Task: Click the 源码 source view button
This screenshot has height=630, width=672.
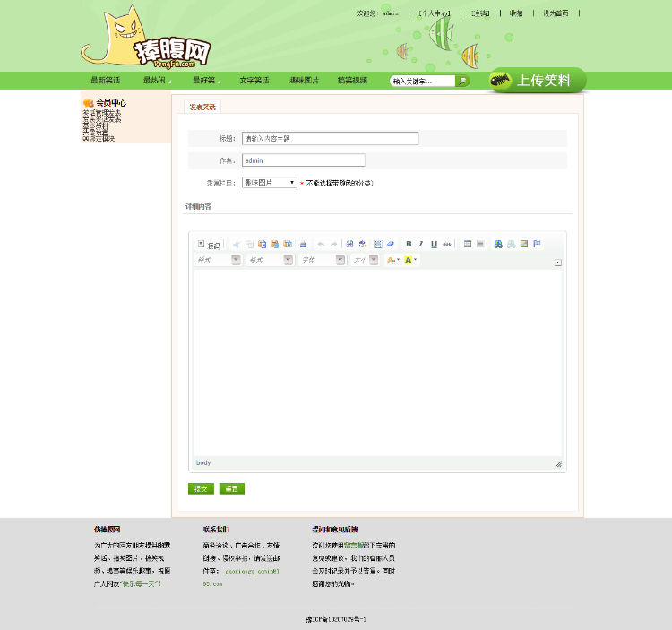Action: pyautogui.click(x=209, y=245)
